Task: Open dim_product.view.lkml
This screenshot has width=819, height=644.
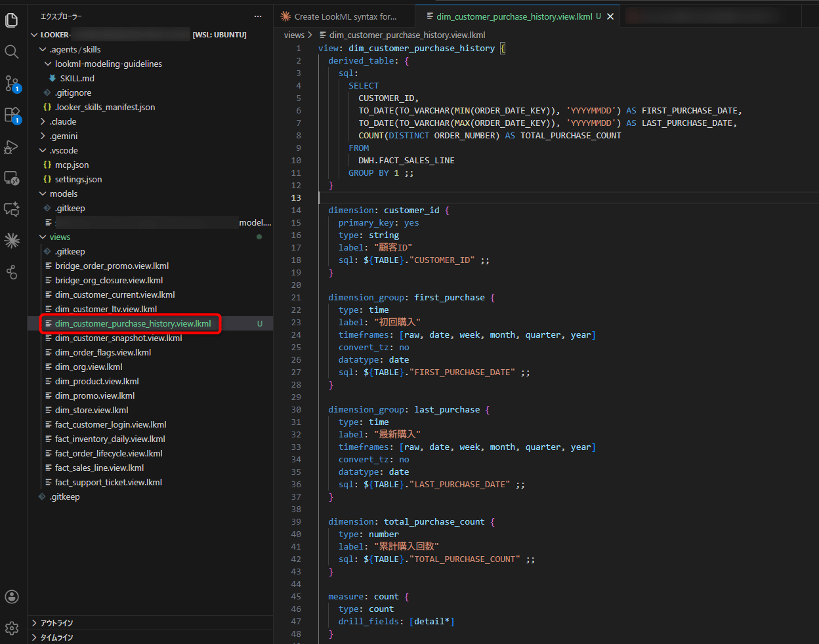Action: pyautogui.click(x=150, y=381)
